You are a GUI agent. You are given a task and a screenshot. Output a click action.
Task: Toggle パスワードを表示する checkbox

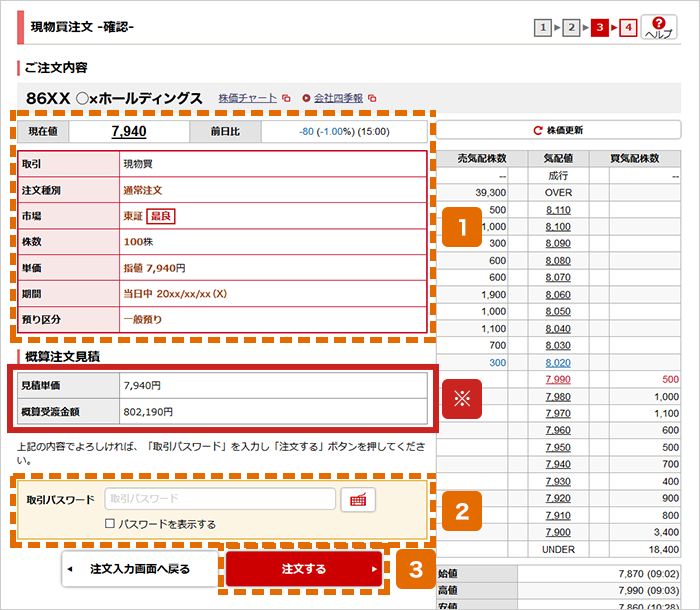[x=110, y=523]
